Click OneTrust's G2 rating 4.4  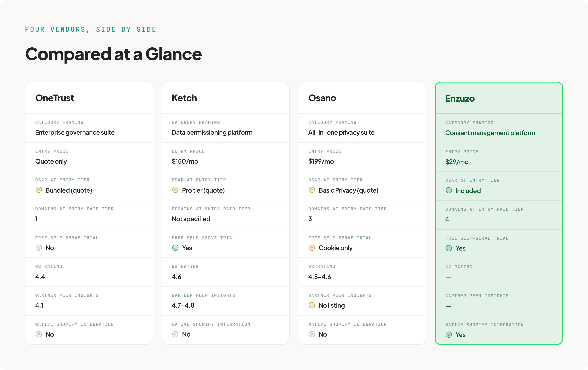[x=40, y=277]
